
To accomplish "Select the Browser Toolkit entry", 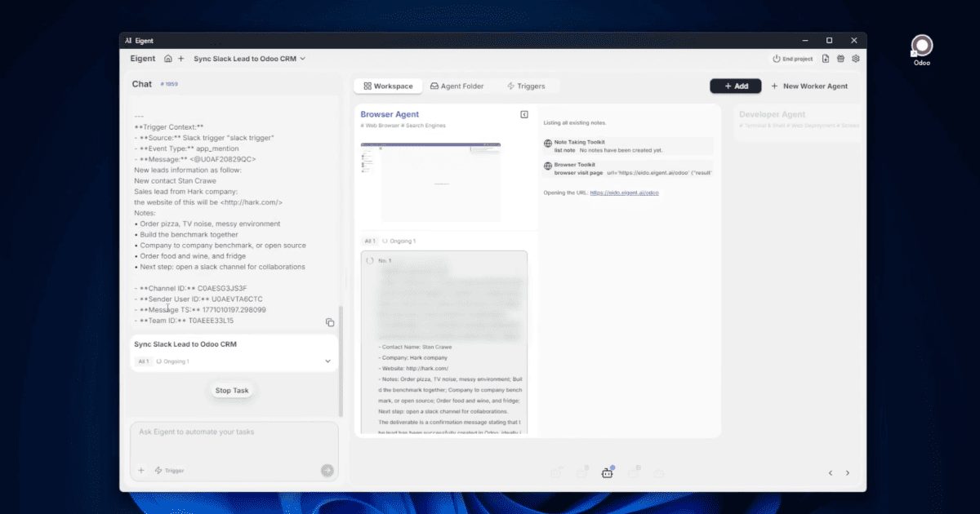I will coord(628,169).
